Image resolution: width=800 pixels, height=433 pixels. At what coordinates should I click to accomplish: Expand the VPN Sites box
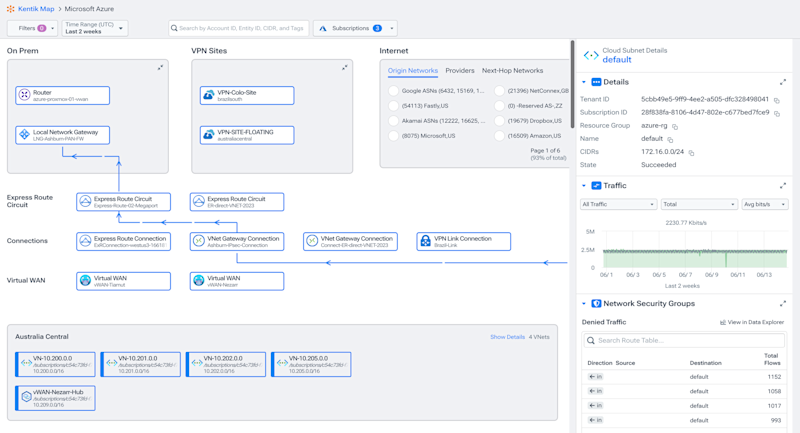point(345,67)
